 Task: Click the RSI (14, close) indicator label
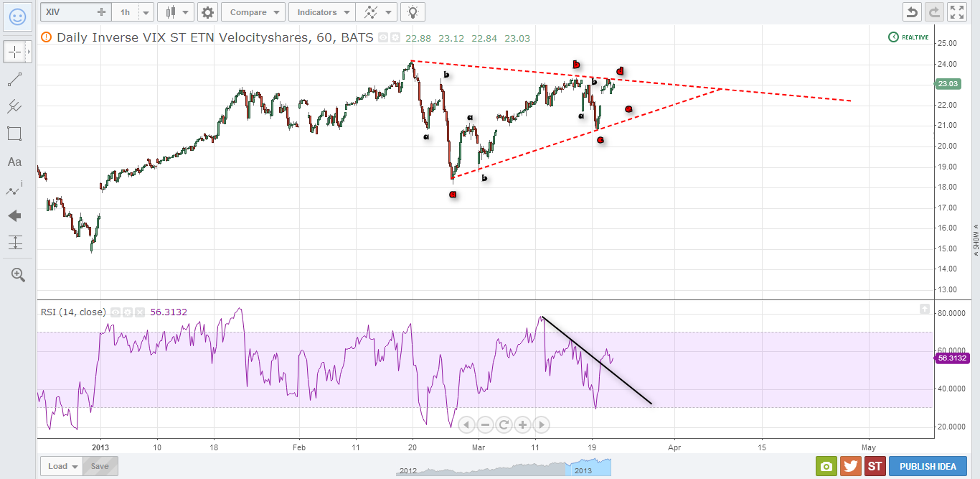tap(74, 312)
